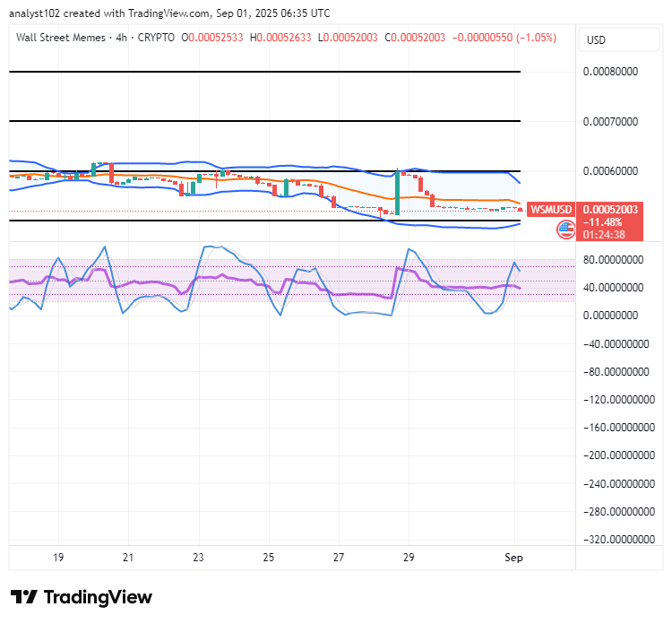Click the −40.00000000 oscillator axis label
This screenshot has width=672, height=624.
(616, 344)
